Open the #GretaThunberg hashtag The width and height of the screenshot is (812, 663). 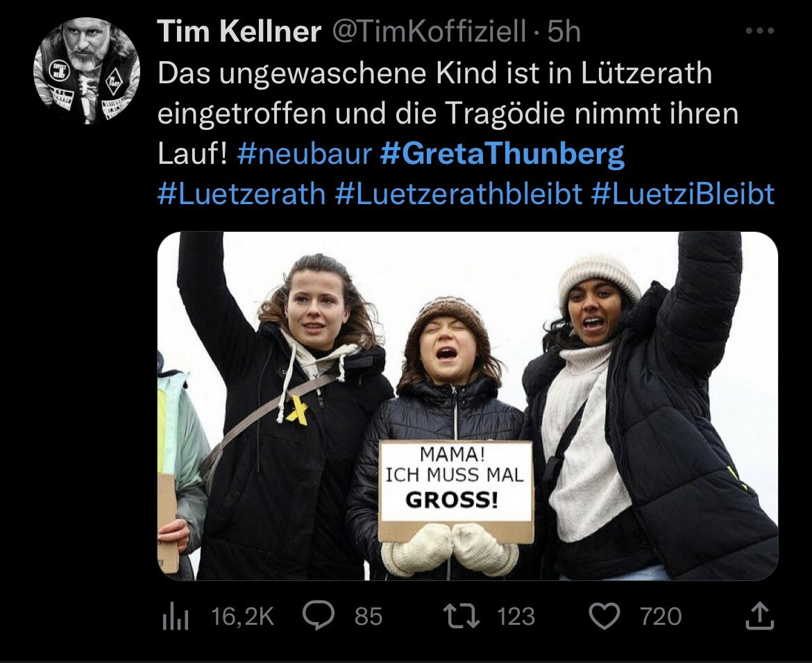pos(502,154)
